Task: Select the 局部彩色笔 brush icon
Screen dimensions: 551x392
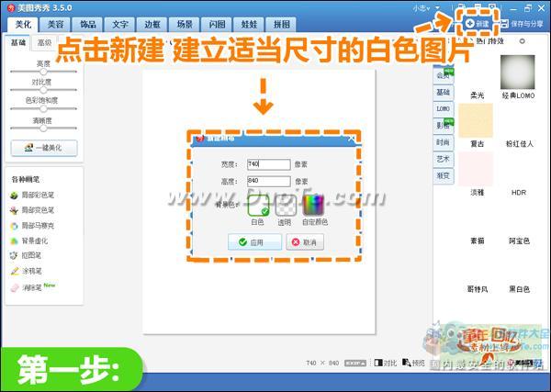Action: pyautogui.click(x=14, y=196)
